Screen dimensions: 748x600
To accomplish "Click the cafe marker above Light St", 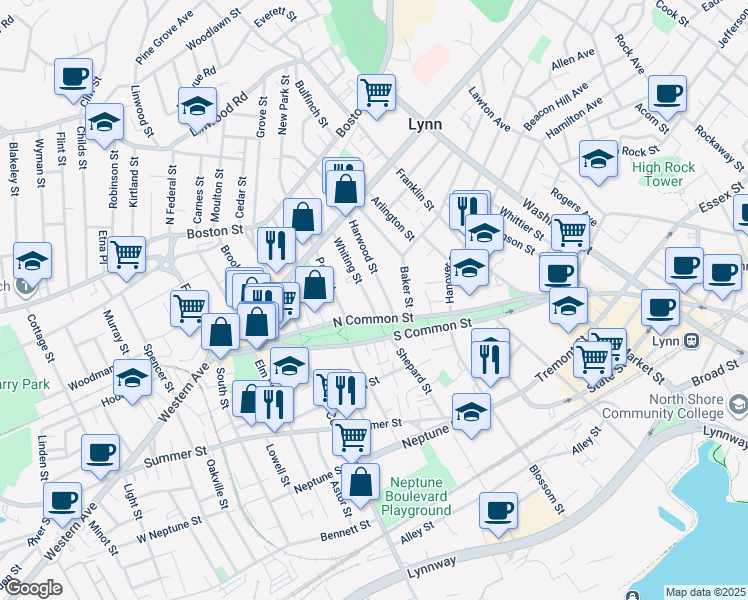I will pyautogui.click(x=100, y=454).
